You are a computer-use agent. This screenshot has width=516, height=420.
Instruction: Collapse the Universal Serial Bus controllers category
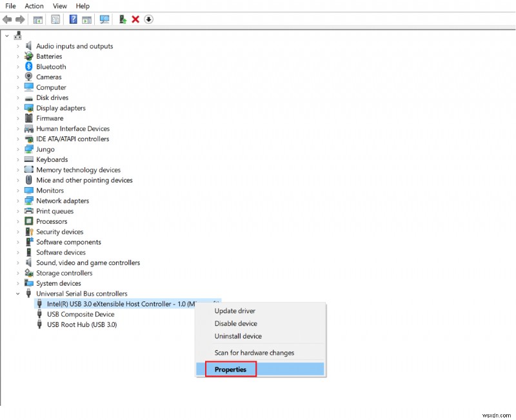coord(17,294)
